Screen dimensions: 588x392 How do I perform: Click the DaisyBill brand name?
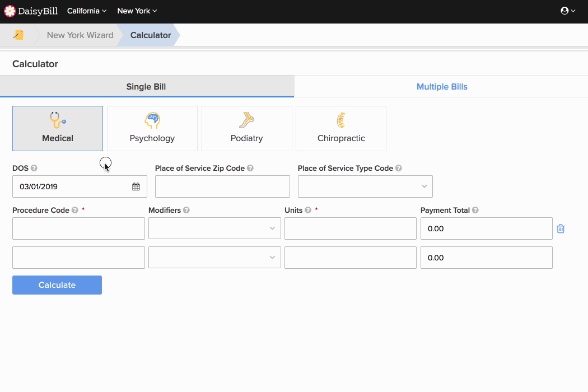(38, 11)
